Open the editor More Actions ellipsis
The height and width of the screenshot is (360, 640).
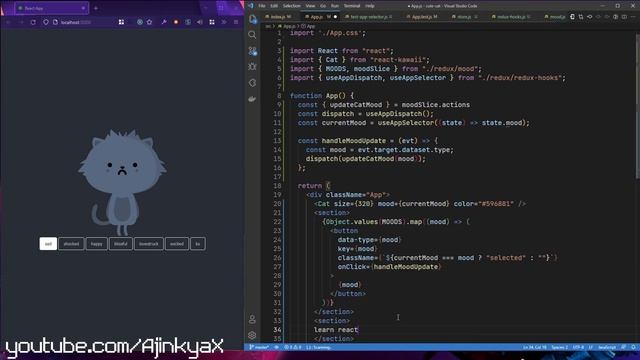[633, 17]
